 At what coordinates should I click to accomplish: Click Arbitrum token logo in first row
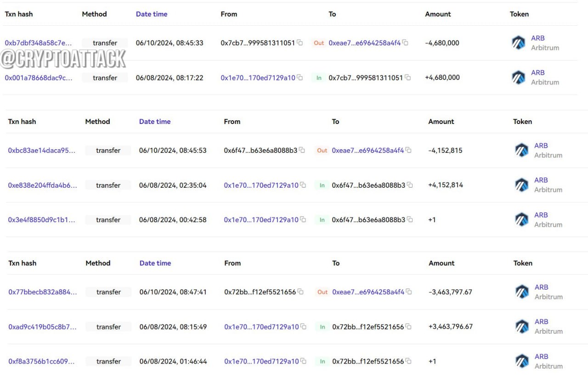click(519, 43)
